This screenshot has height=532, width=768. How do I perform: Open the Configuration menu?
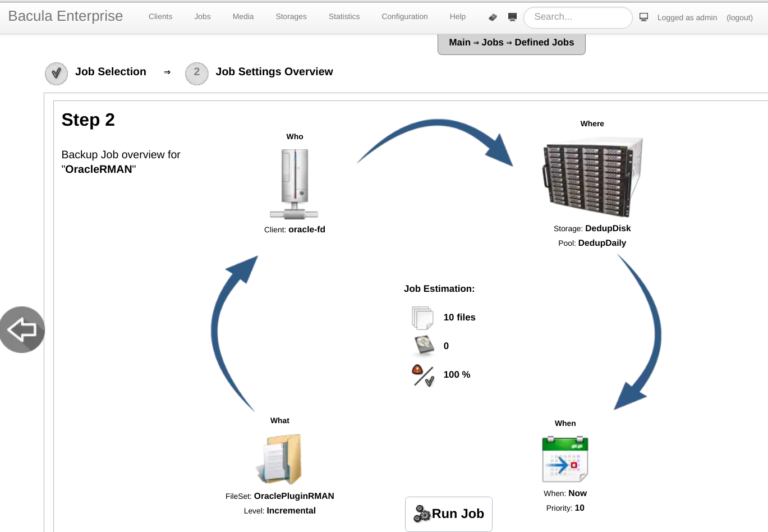click(404, 17)
